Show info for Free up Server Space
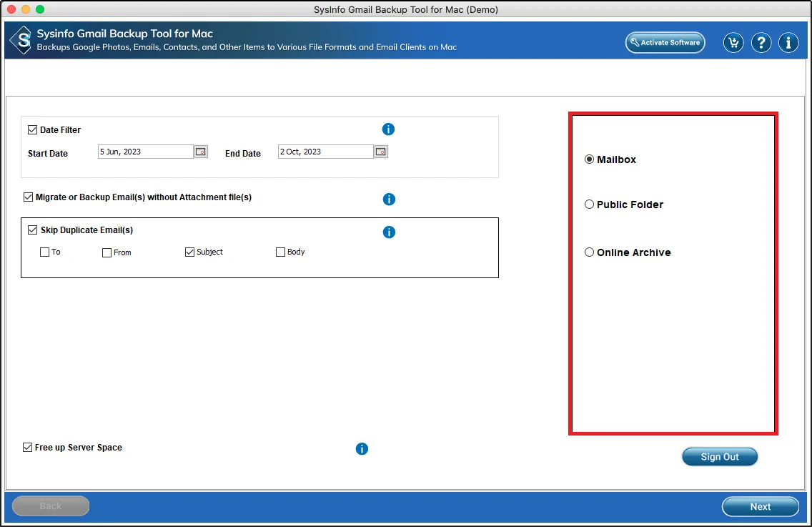Image resolution: width=812 pixels, height=527 pixels. [362, 449]
